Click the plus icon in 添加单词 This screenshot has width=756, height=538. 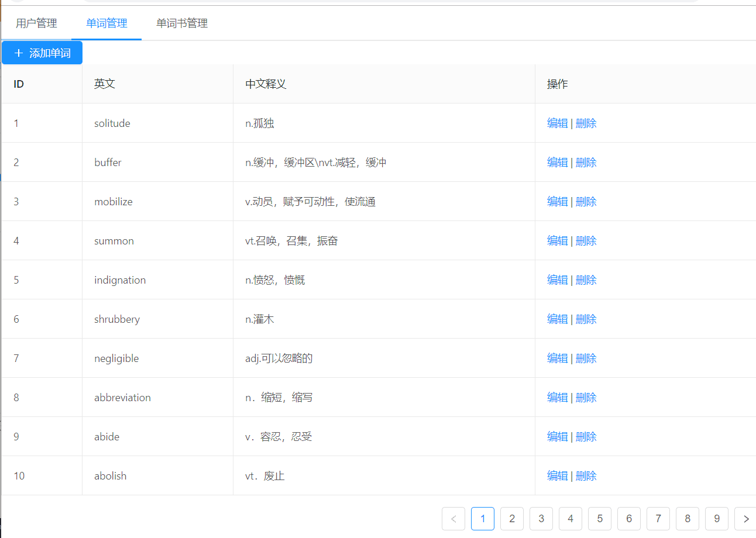click(x=19, y=53)
